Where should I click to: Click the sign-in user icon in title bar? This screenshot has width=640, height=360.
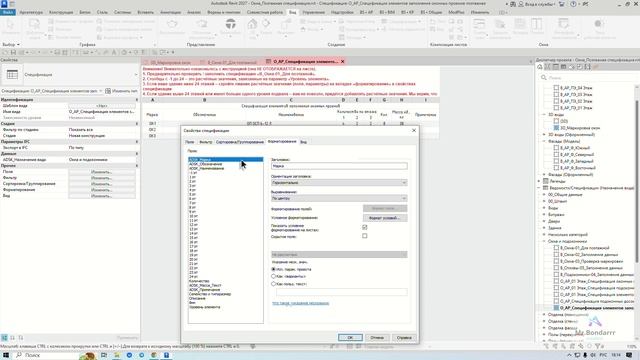click(521, 4)
